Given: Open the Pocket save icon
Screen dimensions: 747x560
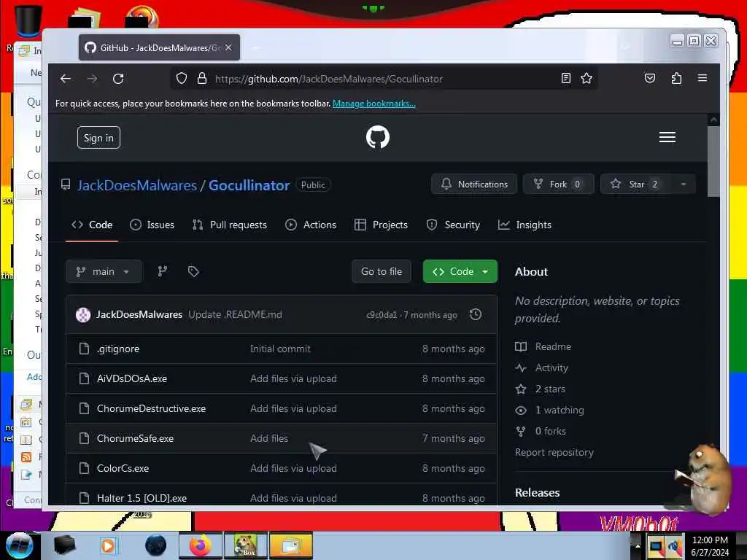Looking at the screenshot, I should click(x=650, y=78).
